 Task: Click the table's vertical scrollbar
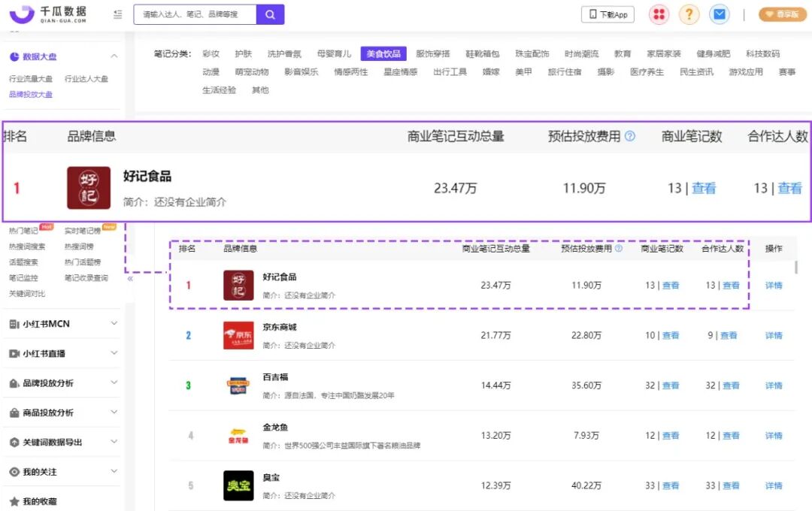pyautogui.click(x=796, y=268)
